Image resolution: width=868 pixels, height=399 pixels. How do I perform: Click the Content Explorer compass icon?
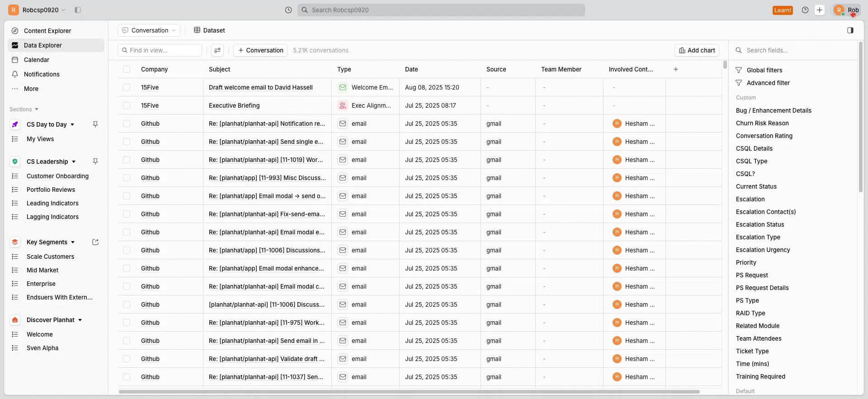(x=15, y=31)
